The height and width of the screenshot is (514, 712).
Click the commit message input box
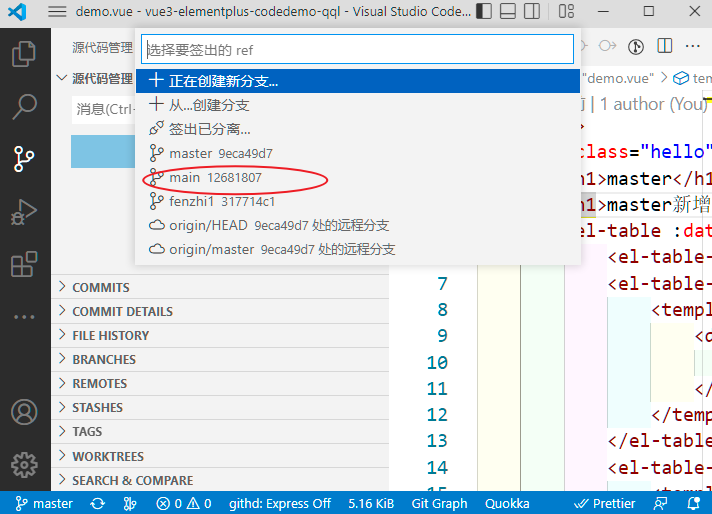pos(104,109)
